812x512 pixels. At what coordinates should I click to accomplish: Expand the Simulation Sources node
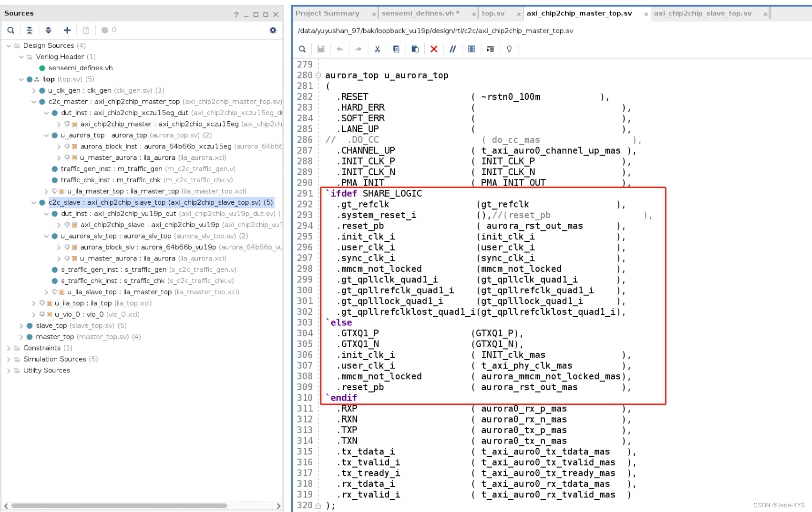point(8,359)
